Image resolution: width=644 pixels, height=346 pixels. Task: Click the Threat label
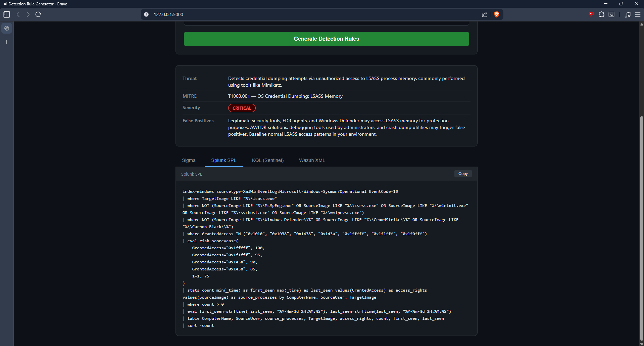tap(190, 78)
